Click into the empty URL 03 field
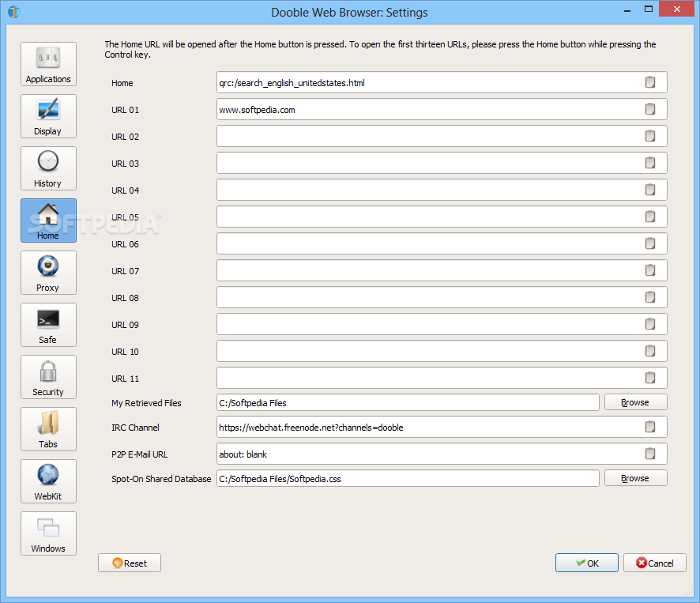This screenshot has height=603, width=700. coord(442,163)
